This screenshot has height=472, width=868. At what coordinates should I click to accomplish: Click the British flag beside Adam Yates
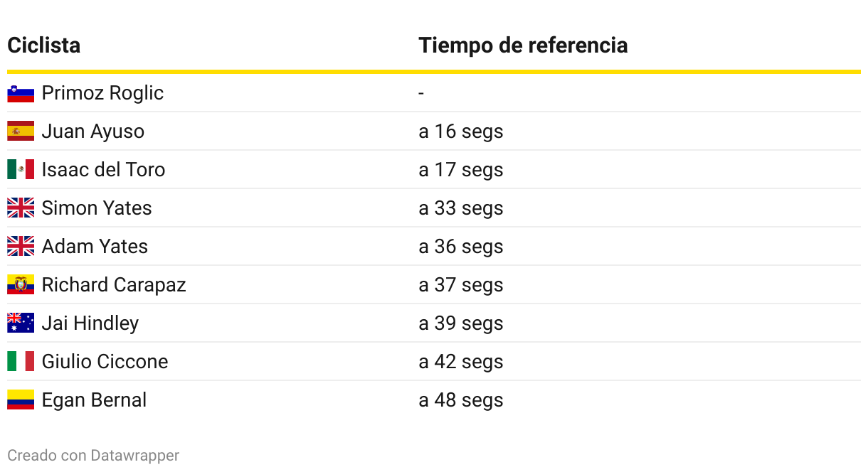click(x=21, y=247)
